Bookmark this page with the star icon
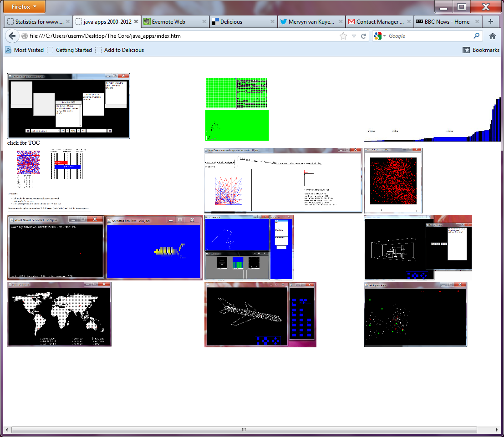Image resolution: width=504 pixels, height=437 pixels. click(343, 36)
